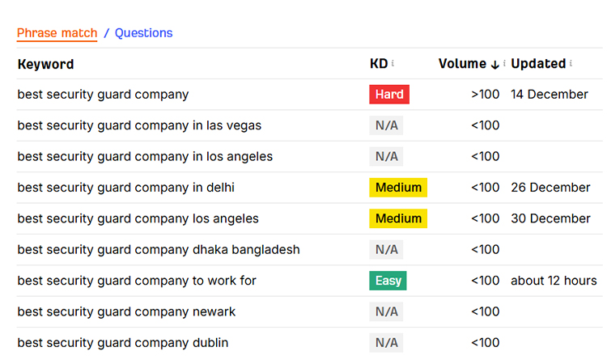
Task: Open the Questions tab
Action: tap(143, 33)
